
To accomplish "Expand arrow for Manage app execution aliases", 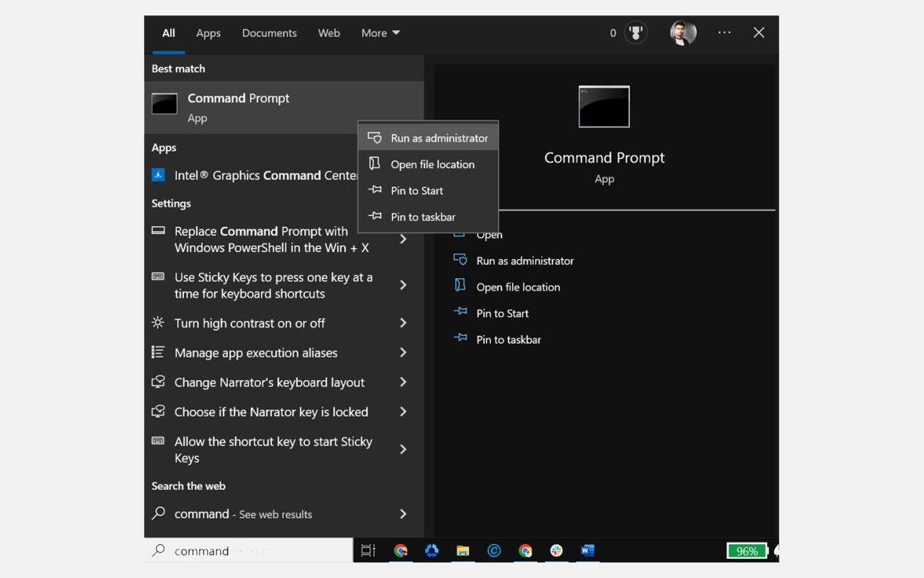I will [403, 352].
